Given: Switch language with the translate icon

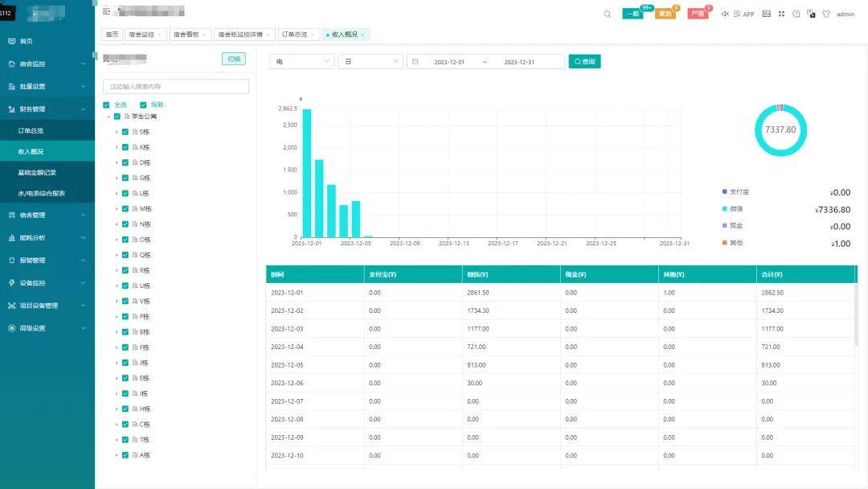Looking at the screenshot, I should click(811, 14).
